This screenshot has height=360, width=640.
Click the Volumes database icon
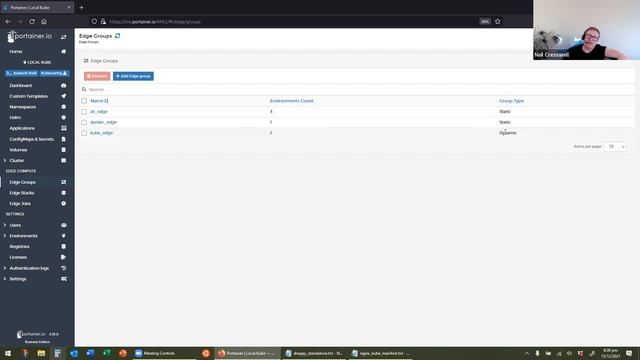pos(64,150)
